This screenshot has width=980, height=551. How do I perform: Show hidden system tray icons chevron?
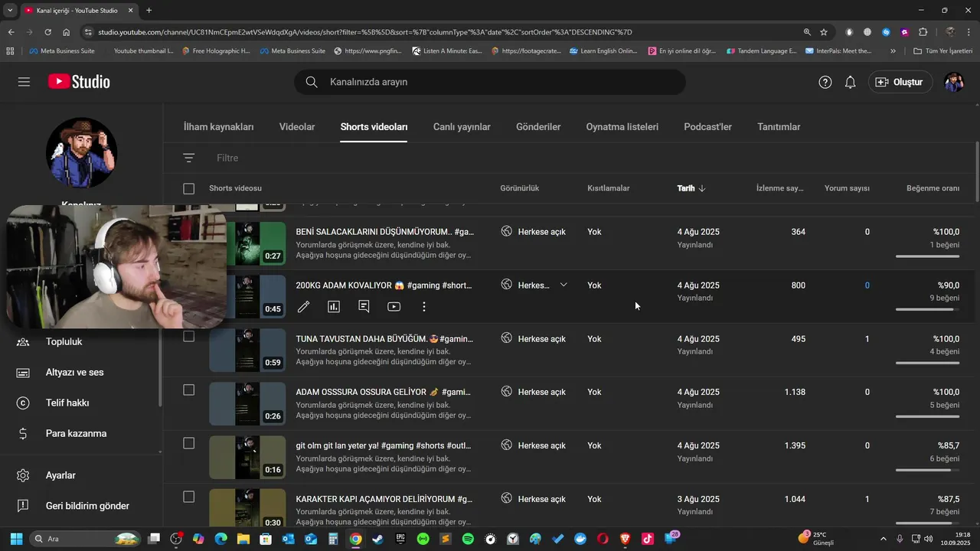click(x=884, y=539)
